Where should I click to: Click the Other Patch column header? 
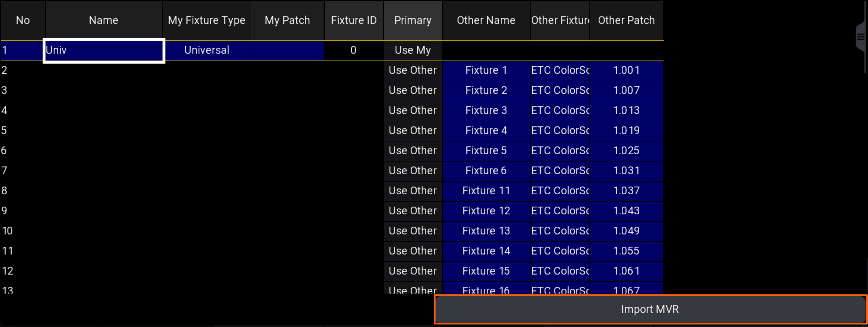626,20
